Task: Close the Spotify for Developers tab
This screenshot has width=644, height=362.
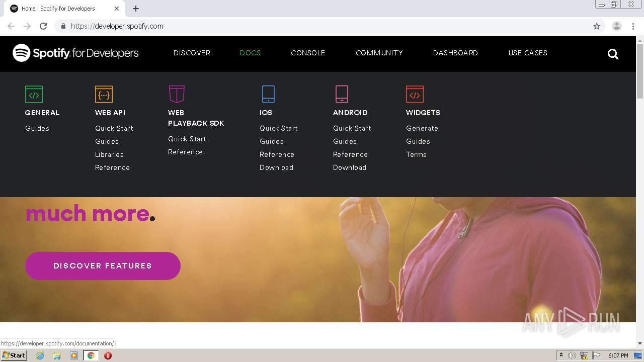Action: coord(117,9)
